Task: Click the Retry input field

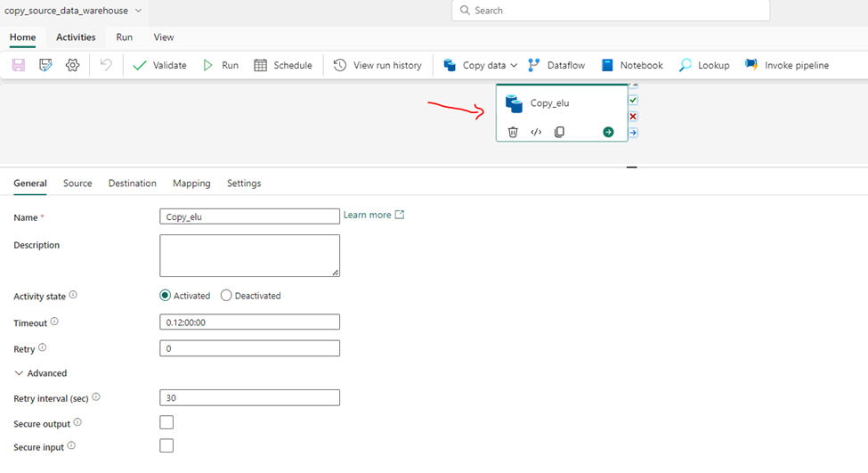Action: point(249,348)
